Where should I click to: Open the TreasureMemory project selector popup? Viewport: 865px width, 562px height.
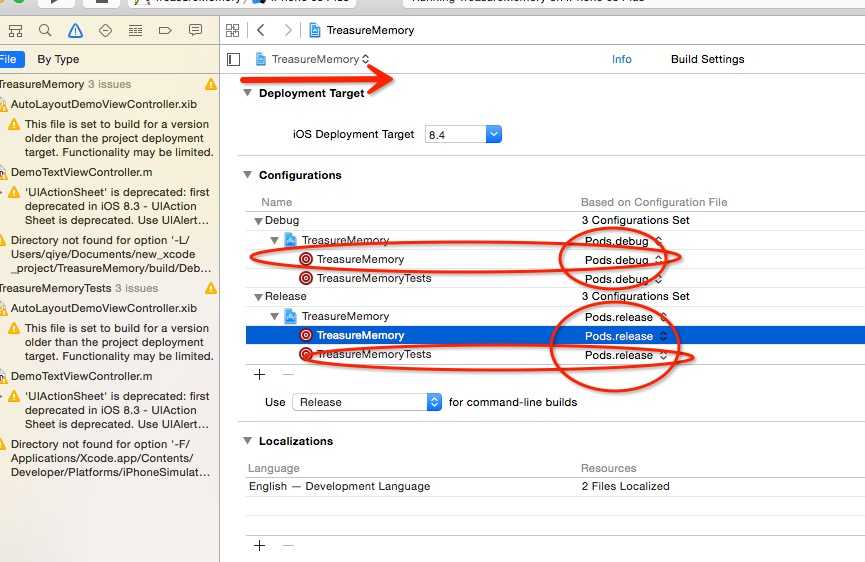pyautogui.click(x=312, y=59)
